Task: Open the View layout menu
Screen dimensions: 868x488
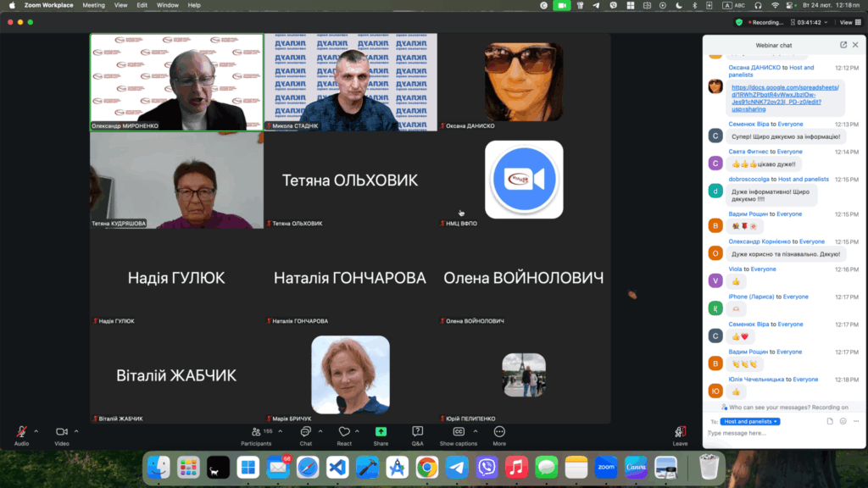Action: [x=846, y=22]
